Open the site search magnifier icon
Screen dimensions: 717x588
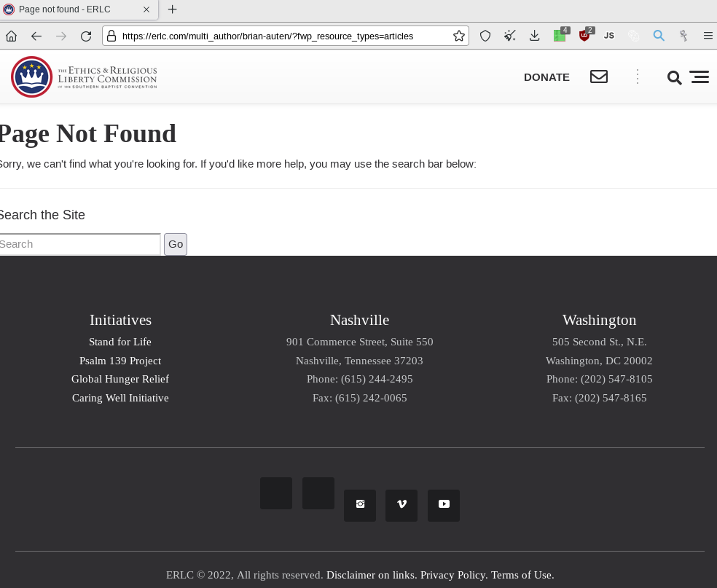(675, 78)
